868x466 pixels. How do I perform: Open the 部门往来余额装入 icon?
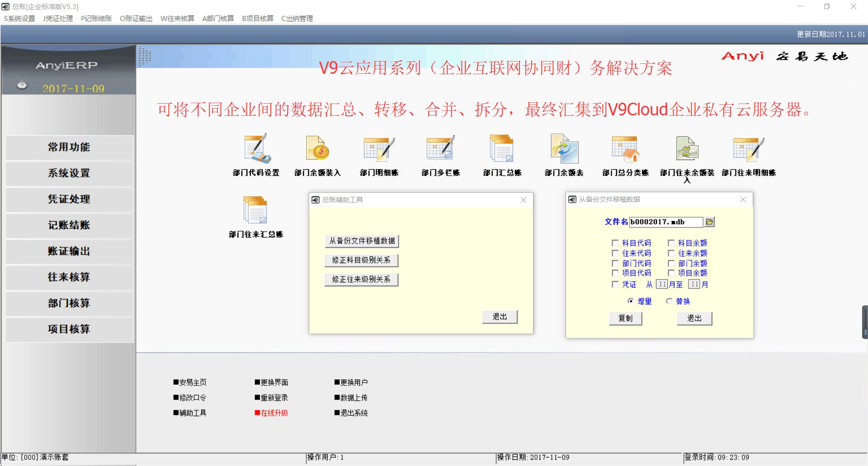pyautogui.click(x=687, y=149)
